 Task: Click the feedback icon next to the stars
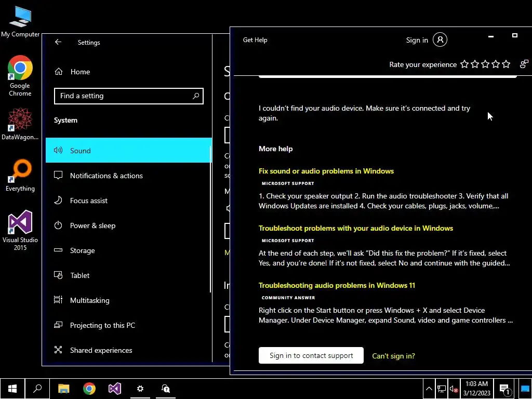click(524, 64)
